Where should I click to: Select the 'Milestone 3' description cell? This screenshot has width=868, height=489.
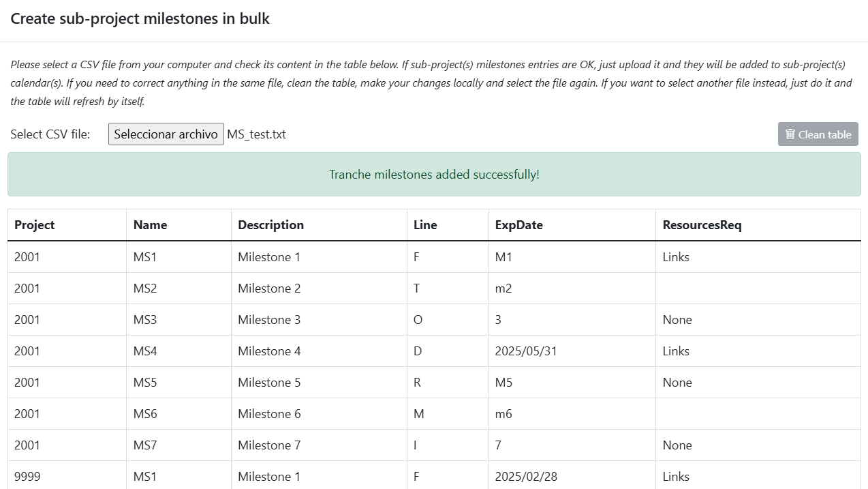tap(320, 320)
